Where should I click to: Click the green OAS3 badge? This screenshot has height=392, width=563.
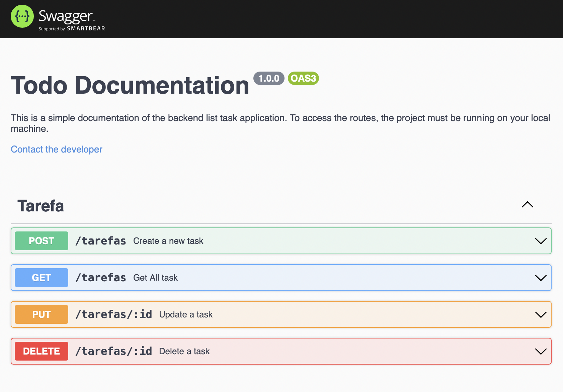click(303, 78)
